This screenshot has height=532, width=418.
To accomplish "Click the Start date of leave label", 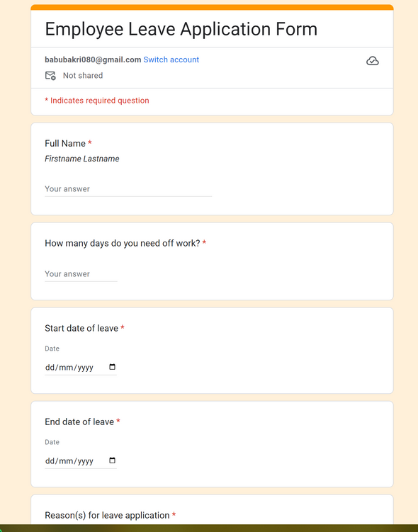I will tap(81, 328).
